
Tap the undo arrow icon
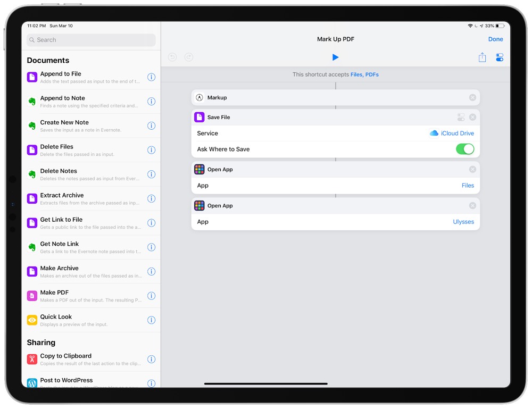[x=172, y=57]
